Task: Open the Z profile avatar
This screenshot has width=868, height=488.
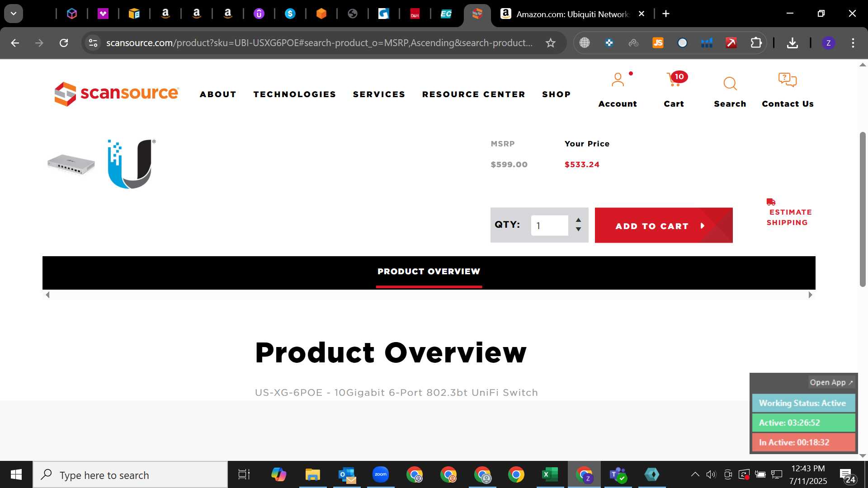Action: point(828,43)
